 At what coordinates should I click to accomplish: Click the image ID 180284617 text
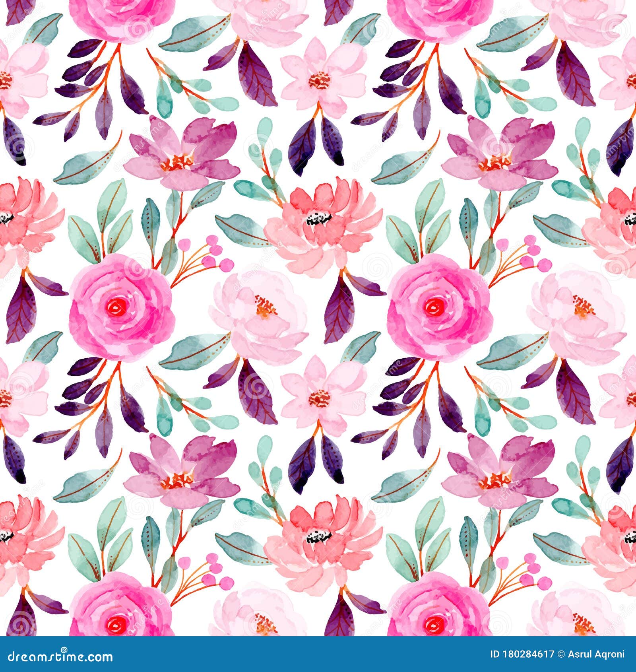[x=522, y=654]
